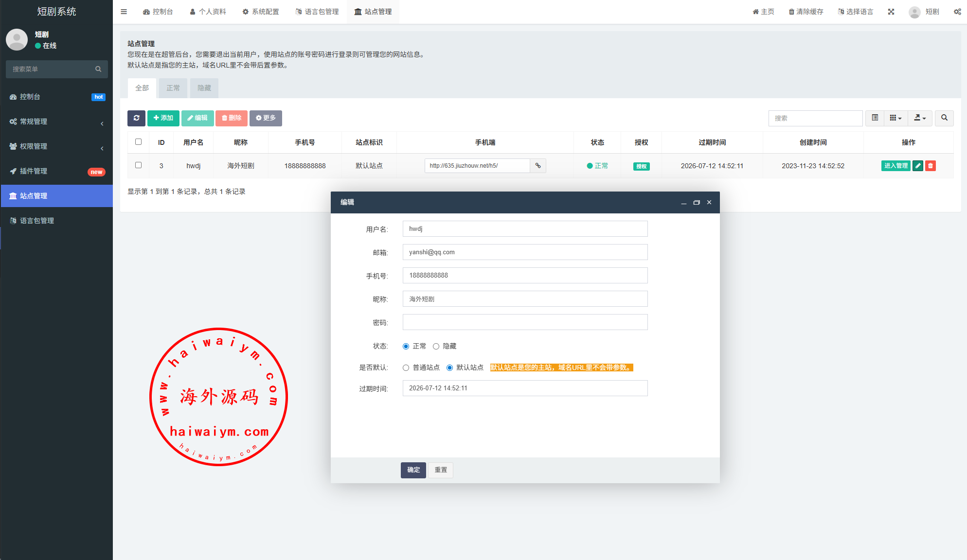The height and width of the screenshot is (560, 967).
Task: Open the export dropdown in table toolbar
Action: pos(920,118)
